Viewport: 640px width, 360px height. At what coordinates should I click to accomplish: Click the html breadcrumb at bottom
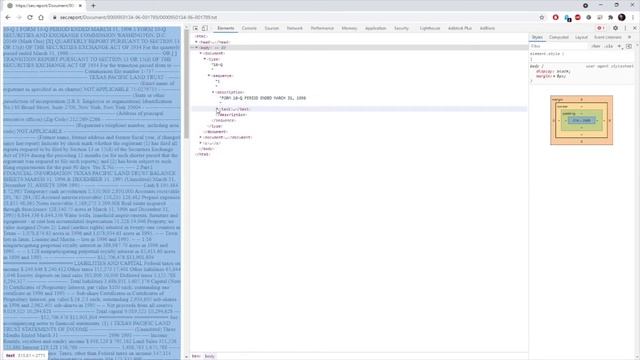click(196, 356)
